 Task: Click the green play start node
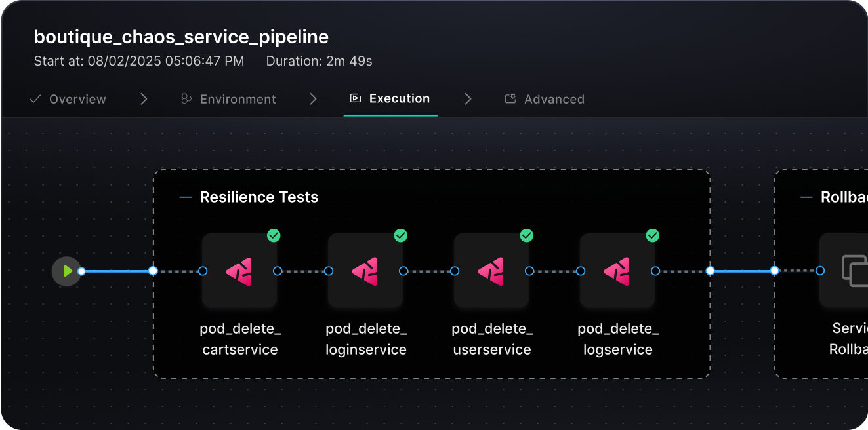pos(66,271)
